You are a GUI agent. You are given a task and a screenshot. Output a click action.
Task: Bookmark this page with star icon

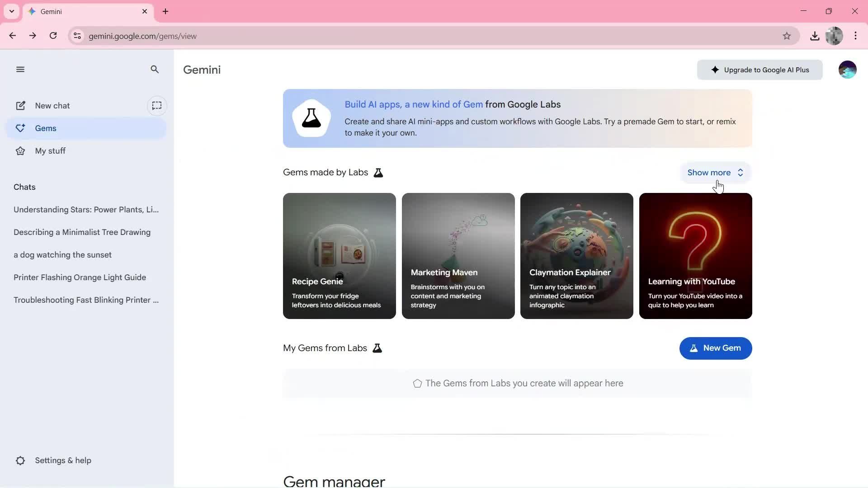787,36
